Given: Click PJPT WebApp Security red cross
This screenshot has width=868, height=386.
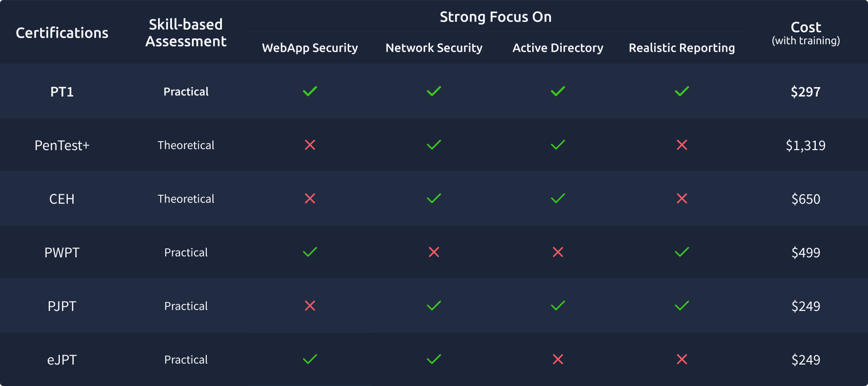Looking at the screenshot, I should pos(310,306).
